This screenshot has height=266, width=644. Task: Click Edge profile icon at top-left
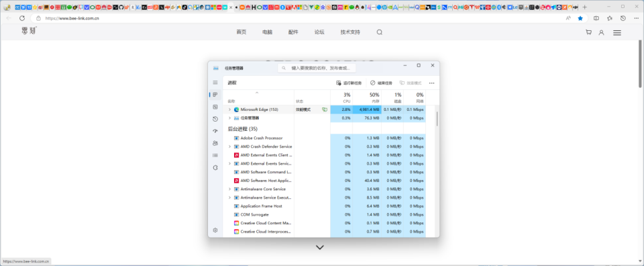7,7
